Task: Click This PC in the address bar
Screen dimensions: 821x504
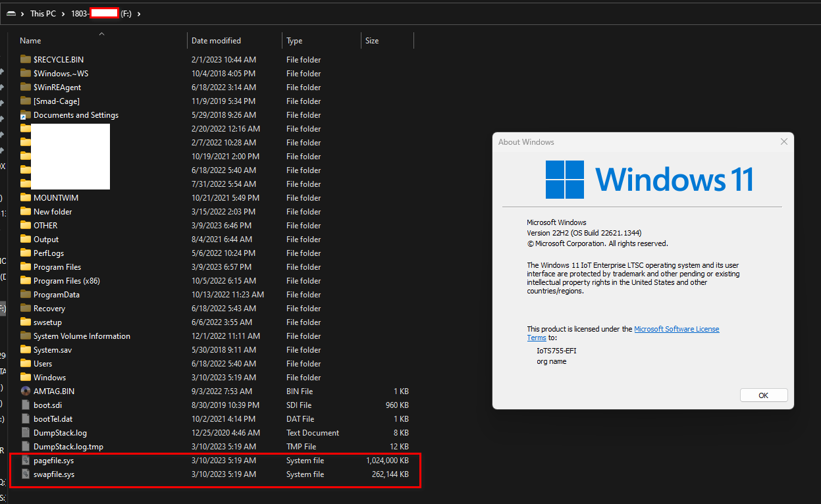Action: point(43,13)
